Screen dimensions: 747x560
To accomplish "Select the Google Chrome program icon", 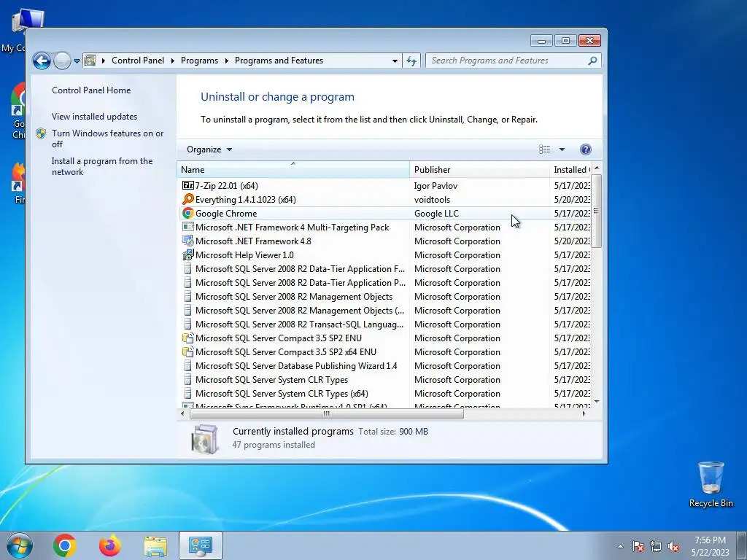I will tap(187, 214).
